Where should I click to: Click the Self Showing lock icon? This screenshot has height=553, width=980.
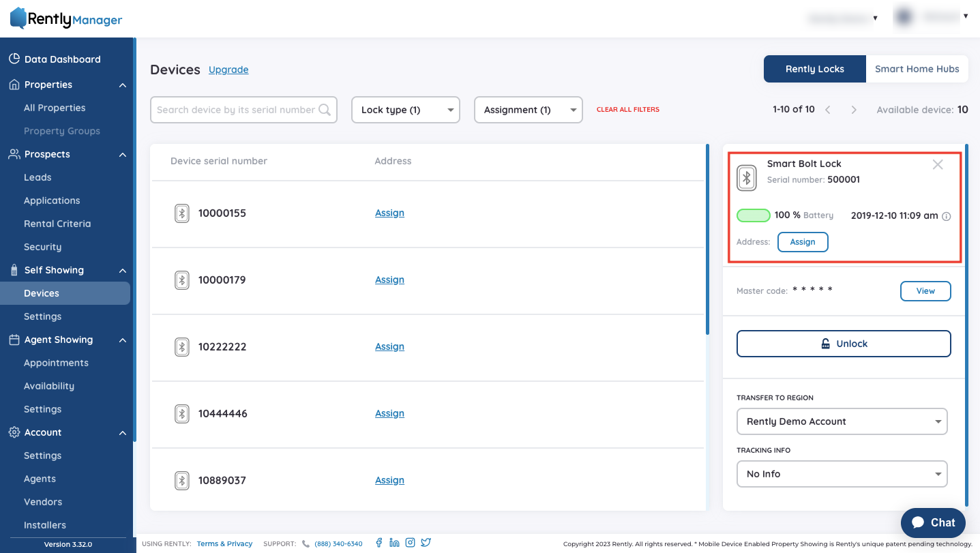tap(14, 270)
